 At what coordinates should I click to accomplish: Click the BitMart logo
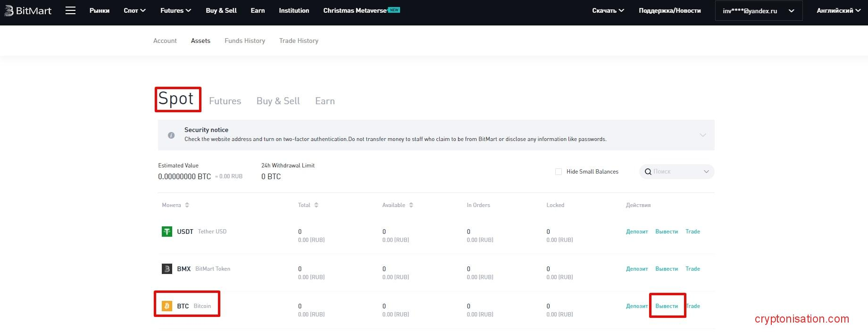click(28, 10)
